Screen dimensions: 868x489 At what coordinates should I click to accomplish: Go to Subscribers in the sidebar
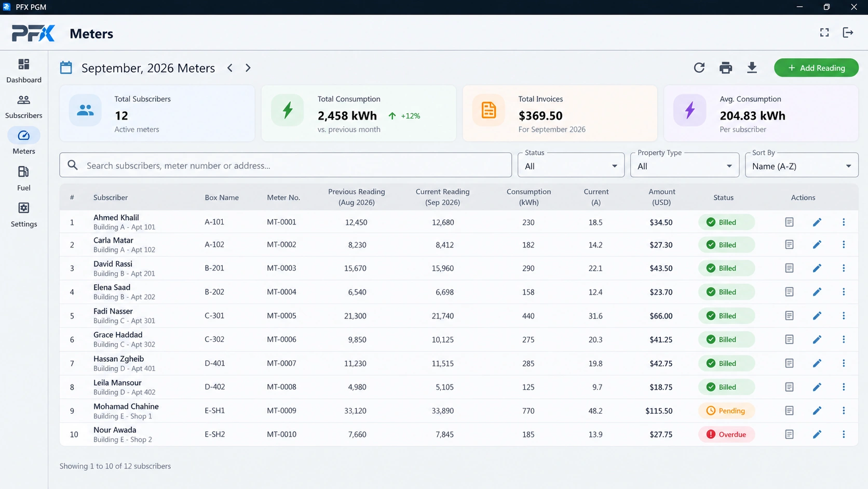pyautogui.click(x=24, y=107)
